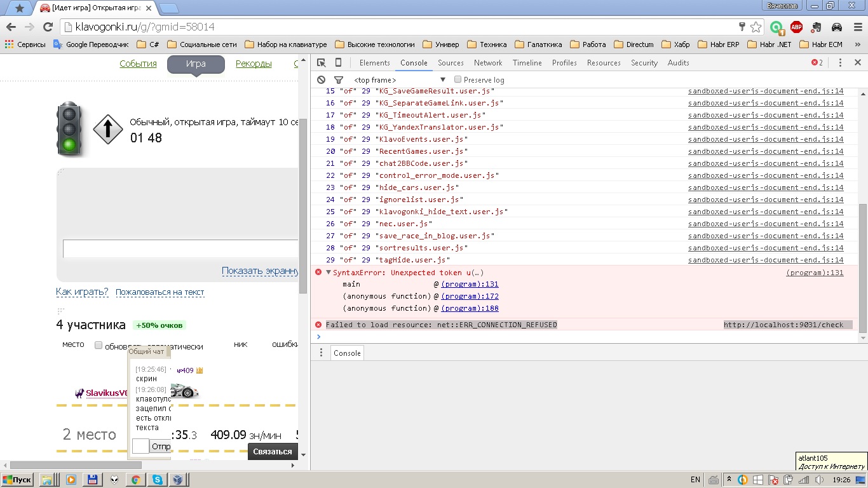
Task: Enable the Preserve log checkbox
Action: pyautogui.click(x=458, y=79)
